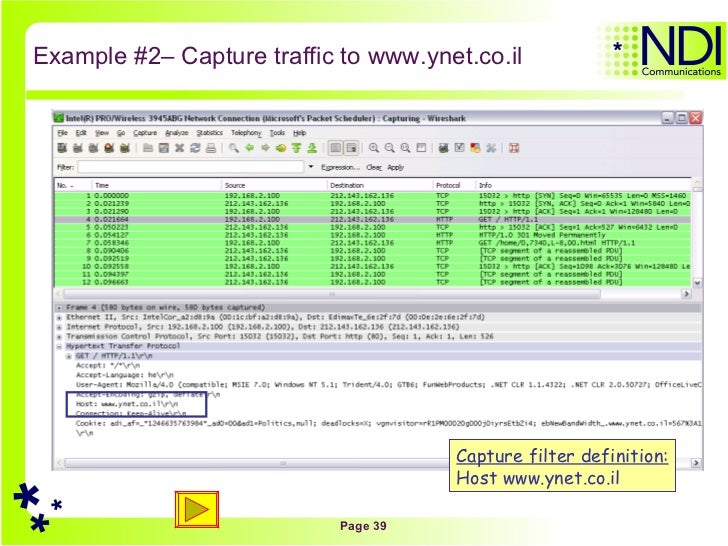
Task: Go back in packet history arrow
Action: pyautogui.click(x=250, y=148)
